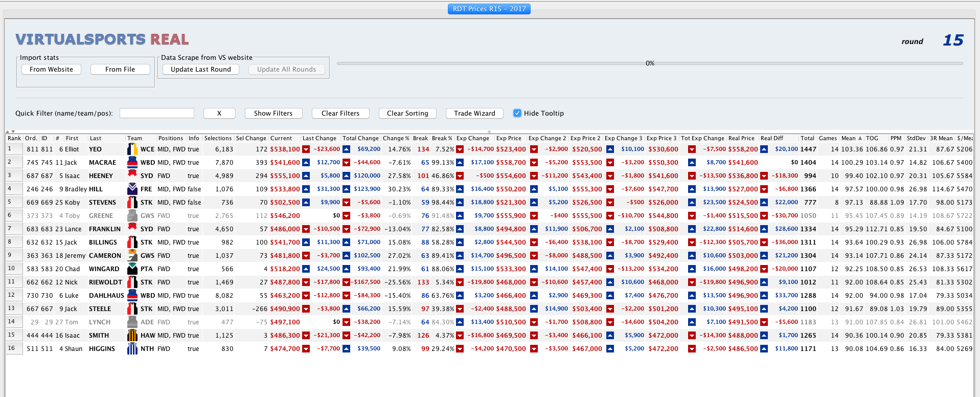Click the STK jersey icon in STEELE row
The height and width of the screenshot is (397, 980).
[132, 309]
